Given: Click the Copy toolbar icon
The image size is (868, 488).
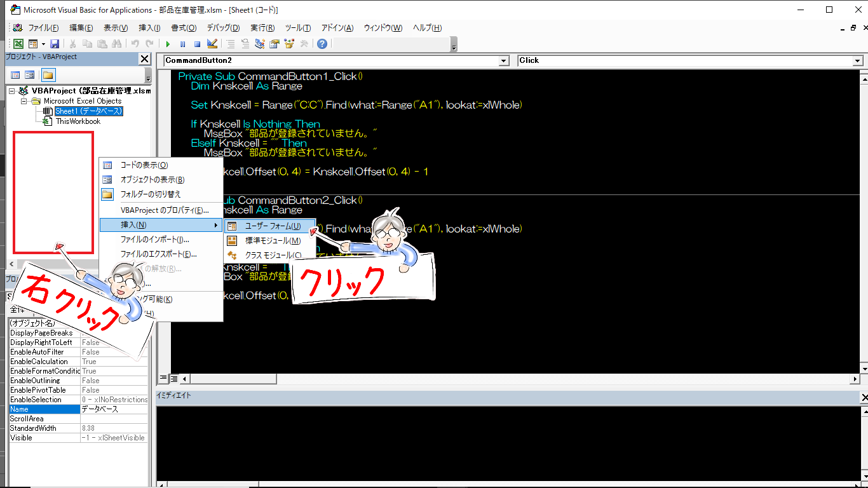Looking at the screenshot, I should pos(87,44).
